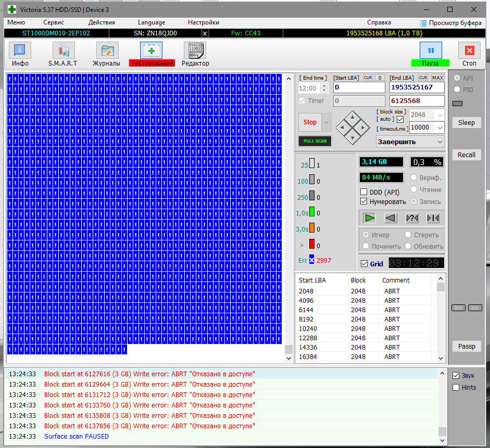Click the End LBA 1953525167 field
The width and height of the screenshot is (490, 448).
click(417, 87)
